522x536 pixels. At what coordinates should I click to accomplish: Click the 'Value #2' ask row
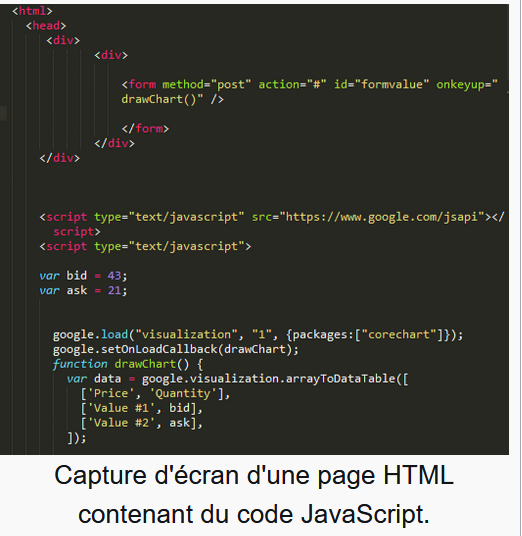[142, 423]
